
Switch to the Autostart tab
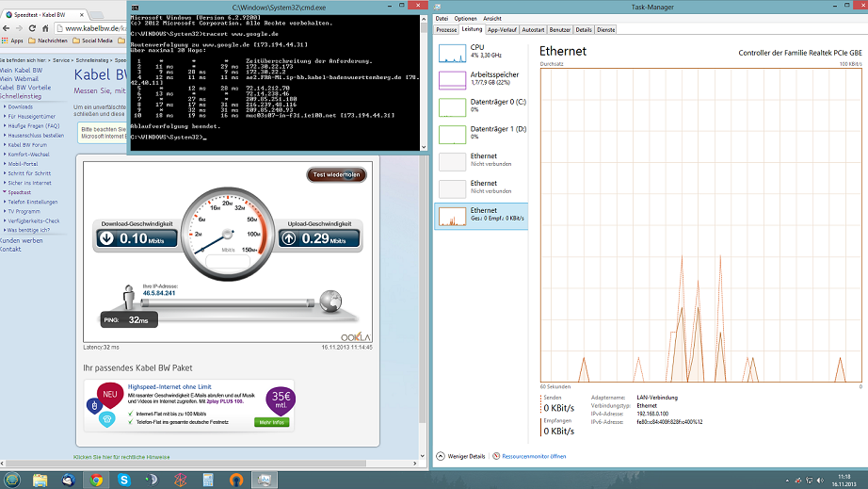(x=533, y=30)
